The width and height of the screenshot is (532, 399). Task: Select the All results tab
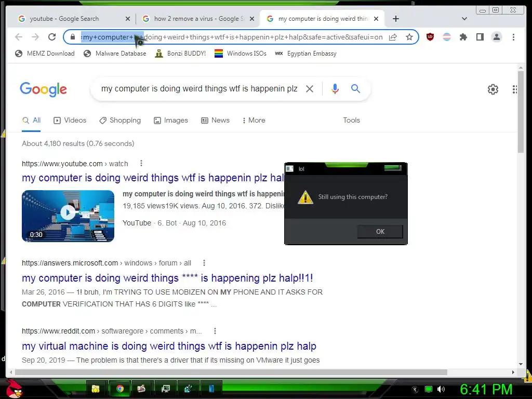click(31, 120)
